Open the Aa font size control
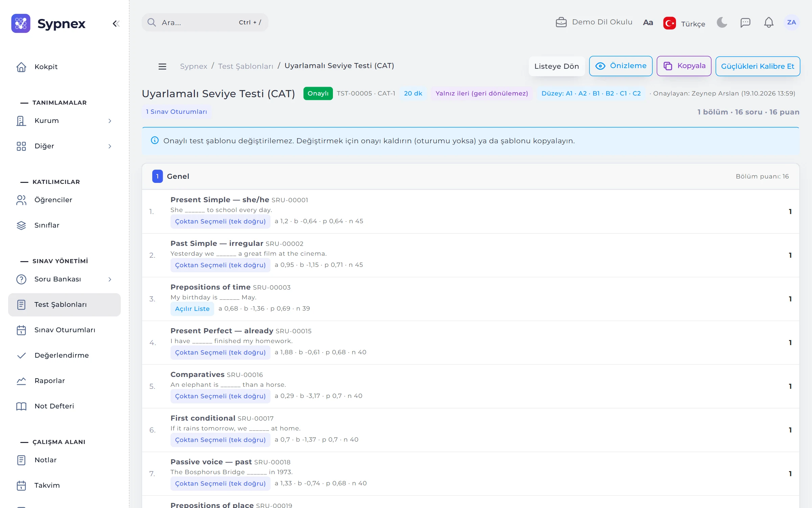Screen dimensions: 812x508 pos(648,23)
